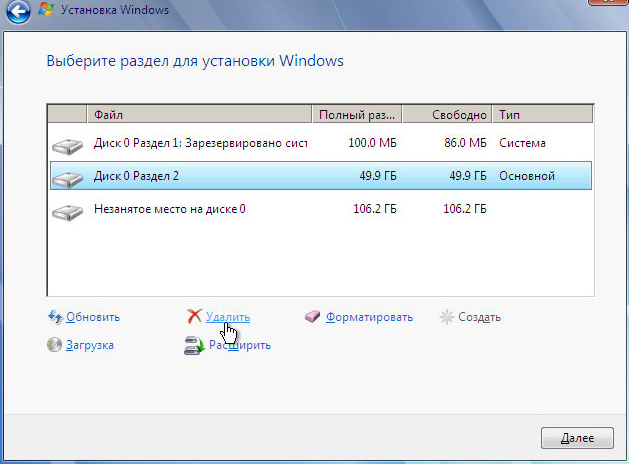Click the Расширить drives icon

195,345
